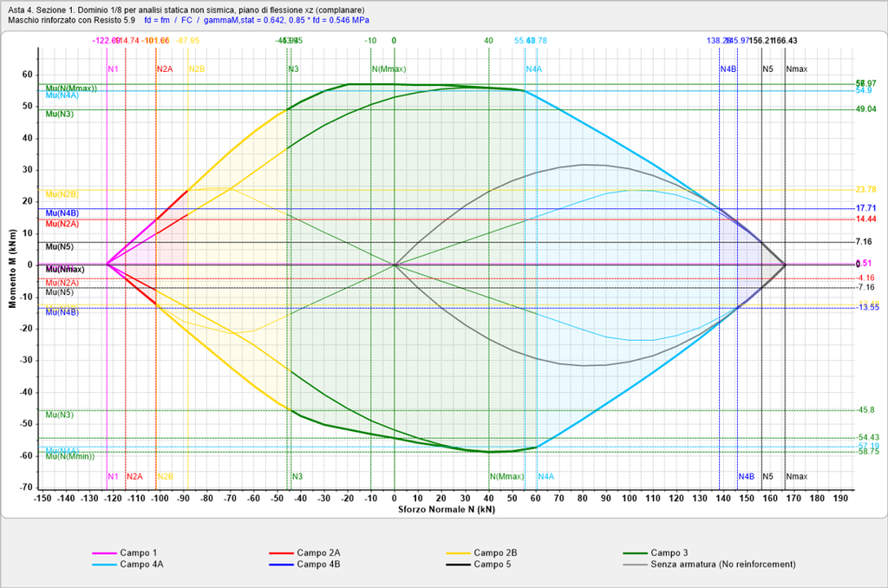Click the green value -58.75
The image size is (888, 588).
[867, 452]
